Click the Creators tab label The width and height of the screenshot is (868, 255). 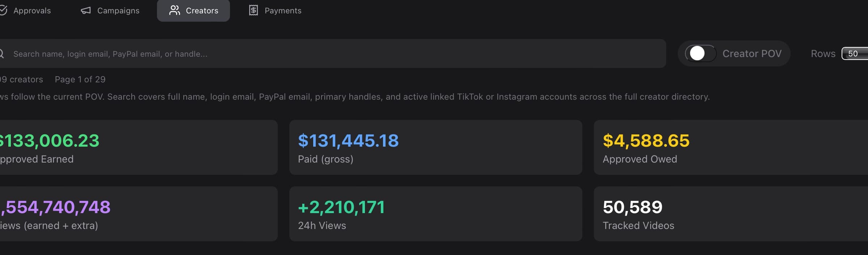202,11
